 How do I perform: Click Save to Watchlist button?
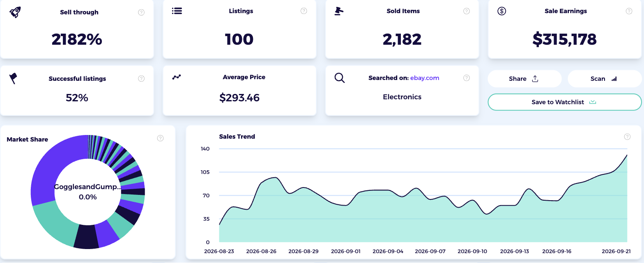click(x=564, y=102)
